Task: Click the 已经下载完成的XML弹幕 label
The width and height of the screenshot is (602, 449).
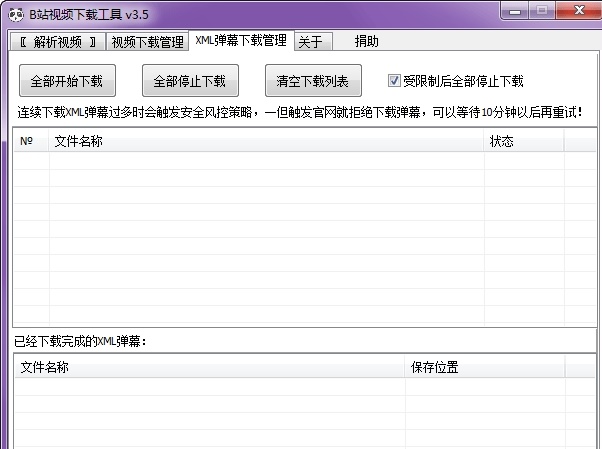Action: [80, 341]
